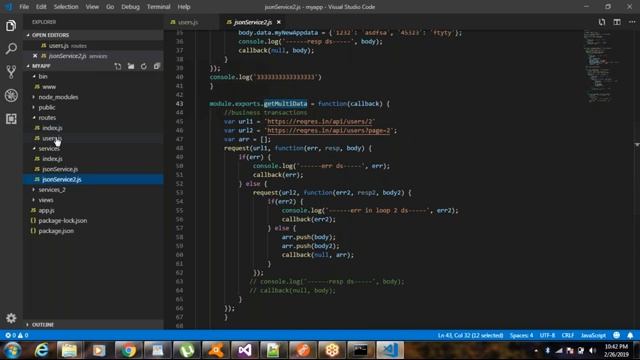Click Ln 43, Col 32 cursor position indicator
The image size is (640, 360).
coord(470,335)
